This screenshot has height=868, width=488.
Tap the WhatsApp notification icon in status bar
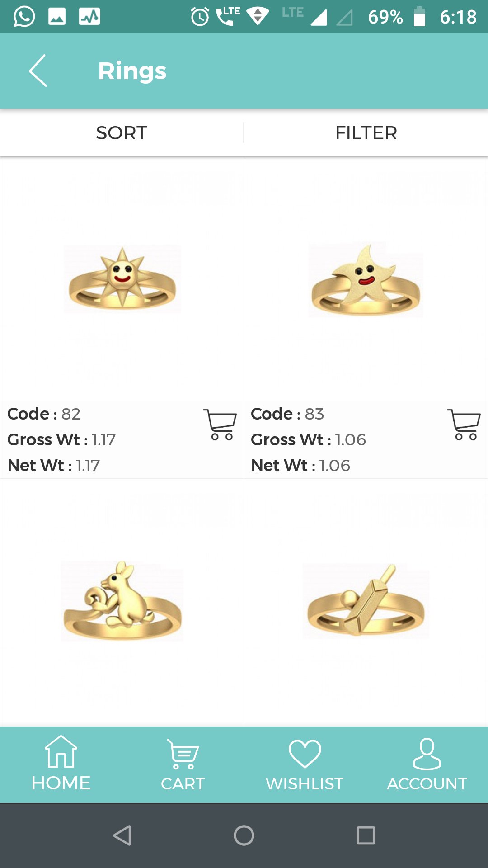tap(24, 17)
